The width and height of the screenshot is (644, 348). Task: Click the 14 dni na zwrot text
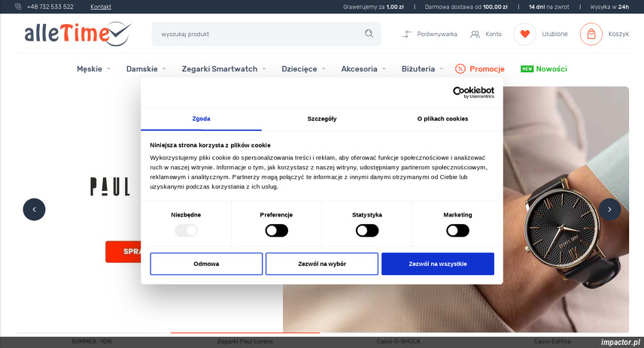pos(548,7)
